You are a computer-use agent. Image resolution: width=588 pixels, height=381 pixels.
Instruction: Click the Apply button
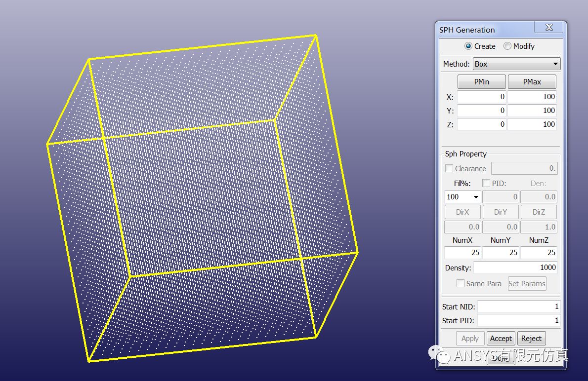[x=470, y=338]
